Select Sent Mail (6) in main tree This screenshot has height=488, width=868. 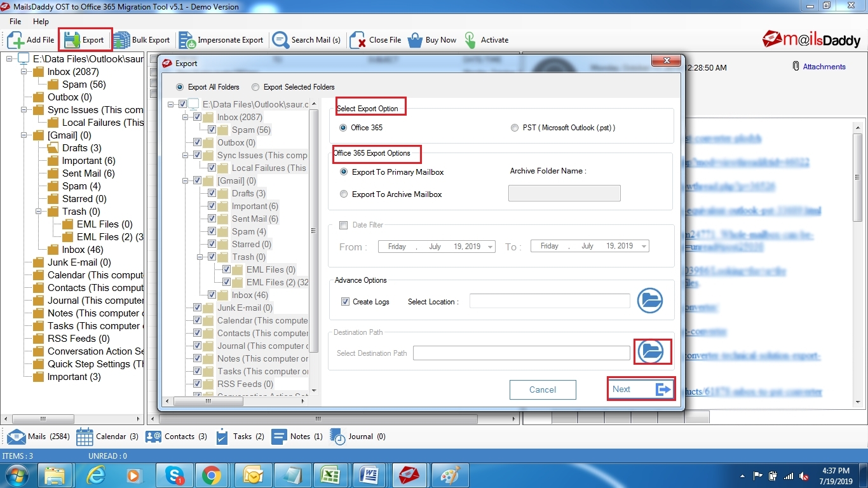click(x=88, y=173)
